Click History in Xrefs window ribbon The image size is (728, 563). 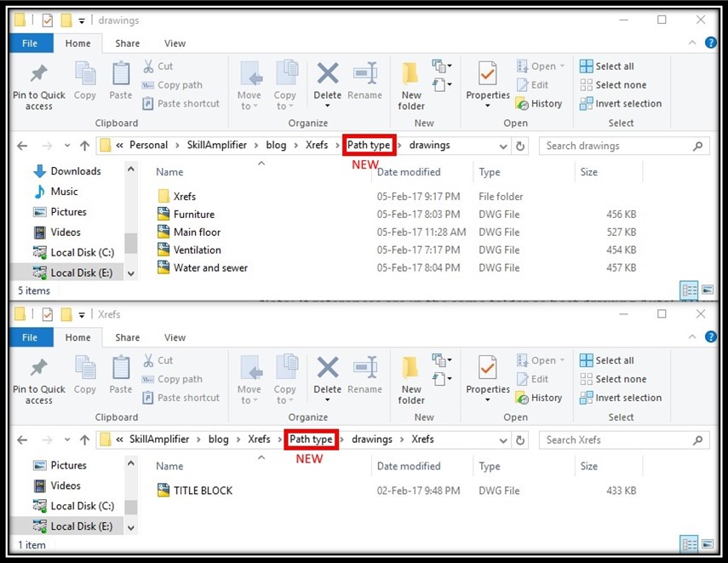pos(539,398)
